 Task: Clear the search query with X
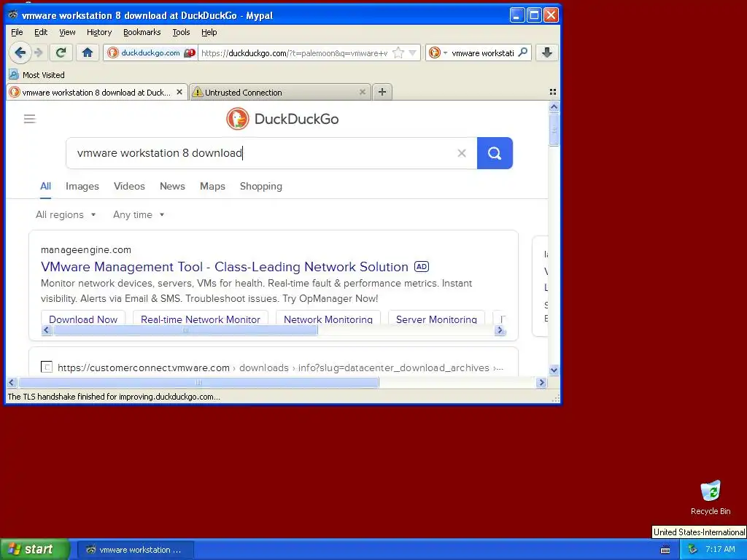coord(462,153)
